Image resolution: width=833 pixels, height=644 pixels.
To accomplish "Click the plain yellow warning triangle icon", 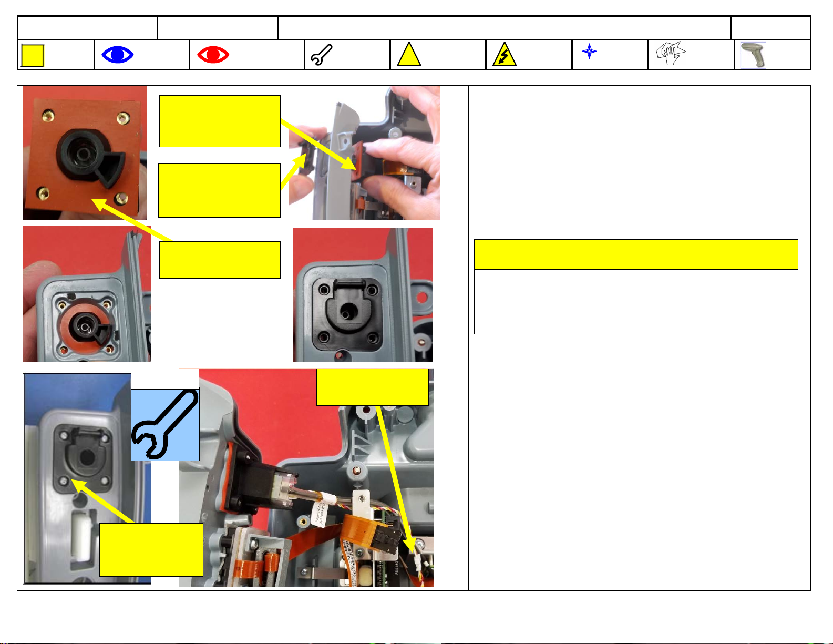I will coord(409,55).
